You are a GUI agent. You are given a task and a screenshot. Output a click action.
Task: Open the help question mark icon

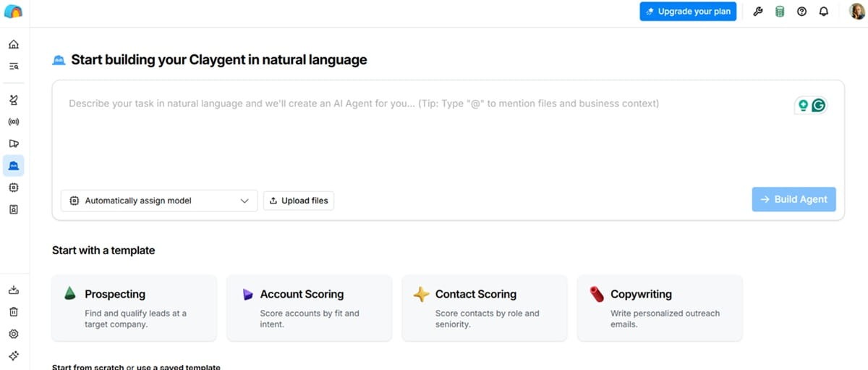pyautogui.click(x=801, y=12)
